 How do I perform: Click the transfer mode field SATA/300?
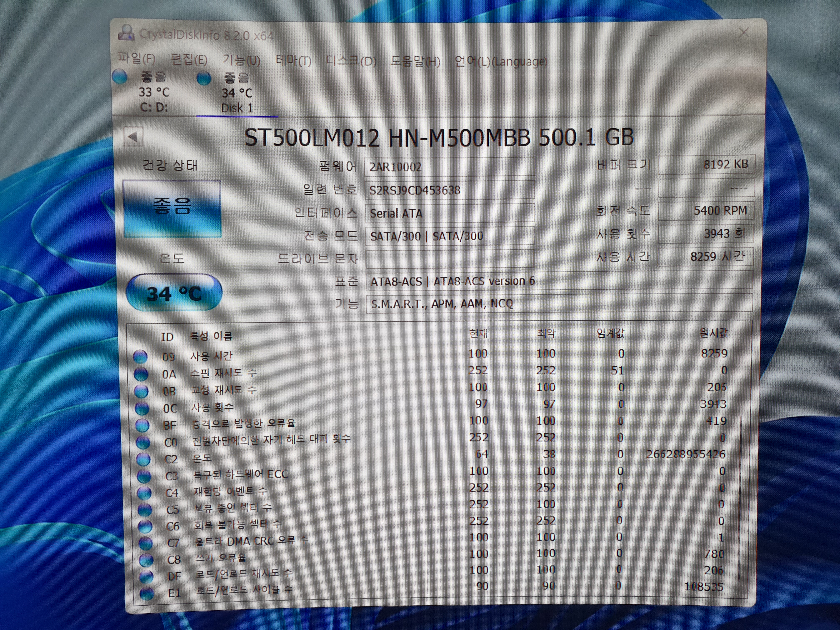tap(450, 236)
